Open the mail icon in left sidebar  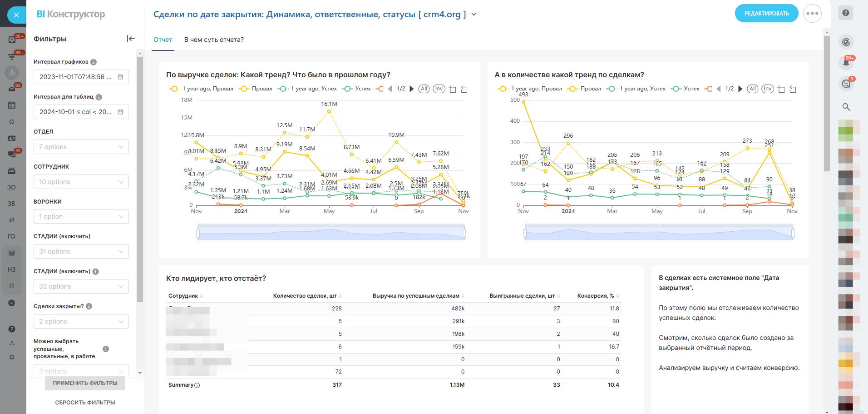(x=12, y=89)
